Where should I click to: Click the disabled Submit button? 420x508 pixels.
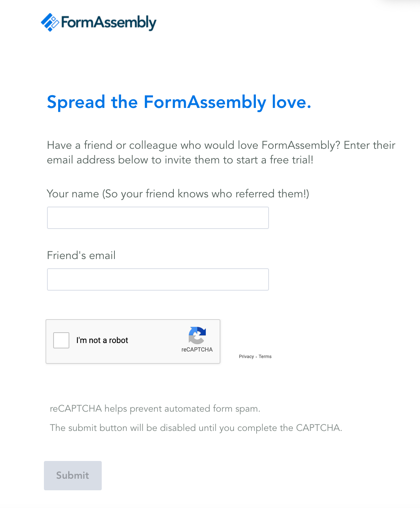click(73, 476)
